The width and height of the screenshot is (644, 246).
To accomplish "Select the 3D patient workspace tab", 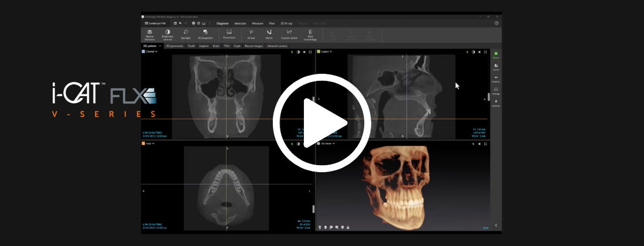I will 150,46.
